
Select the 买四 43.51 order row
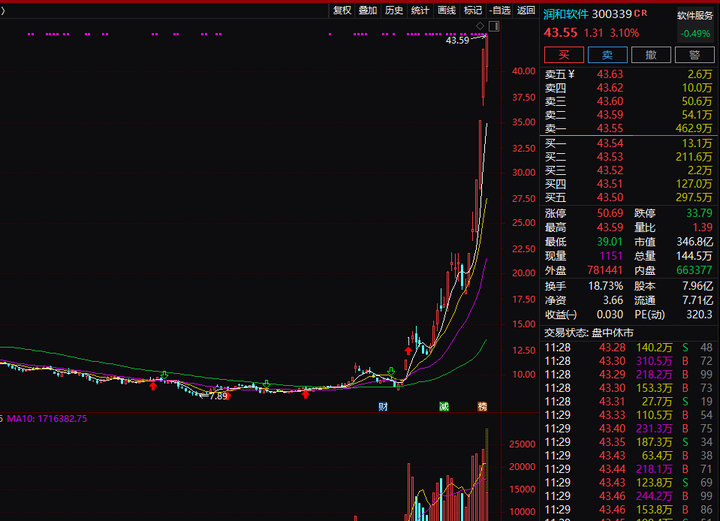[x=629, y=184]
